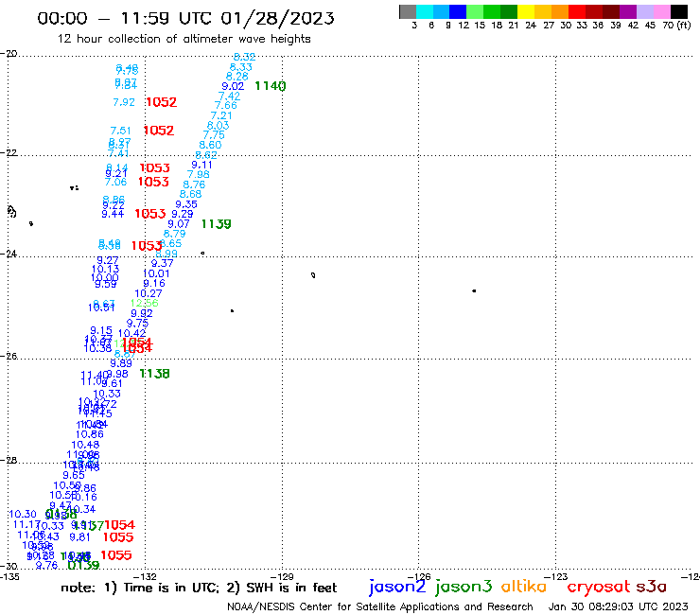Click the light green 15 ft swatch
Viewport: 700px width, 615px height.
coord(476,11)
